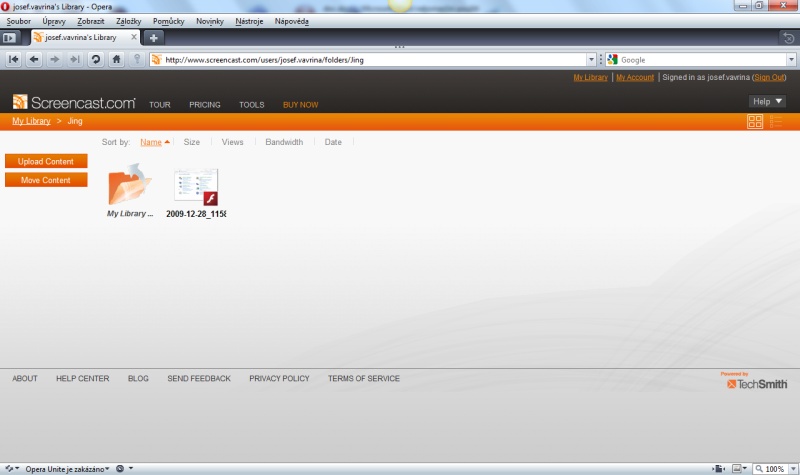Open the Nápověda menu
The image size is (800, 475).
coord(291,21)
